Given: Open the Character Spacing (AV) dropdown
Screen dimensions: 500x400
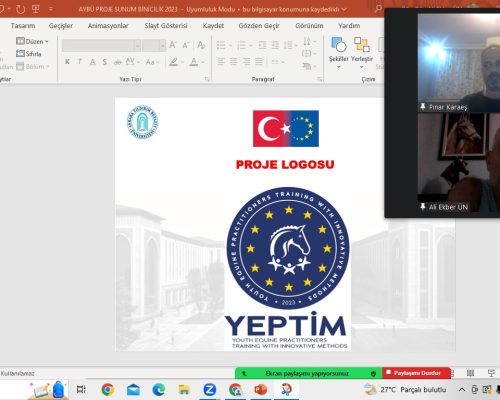Looking at the screenshot, I should tap(133, 62).
